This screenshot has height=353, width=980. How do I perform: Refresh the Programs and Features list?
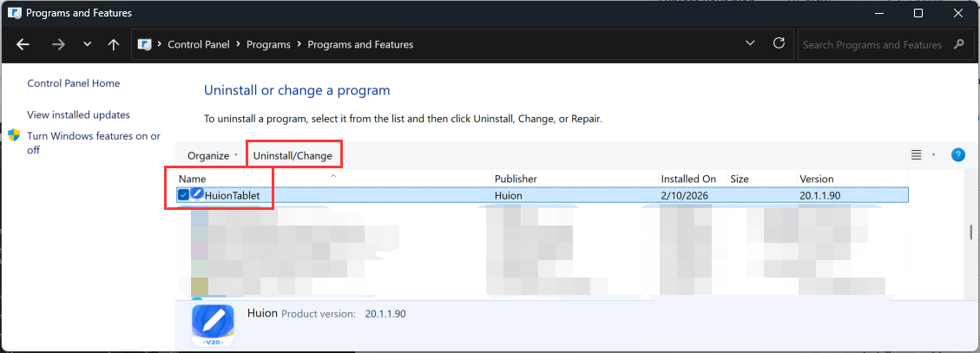point(779,43)
